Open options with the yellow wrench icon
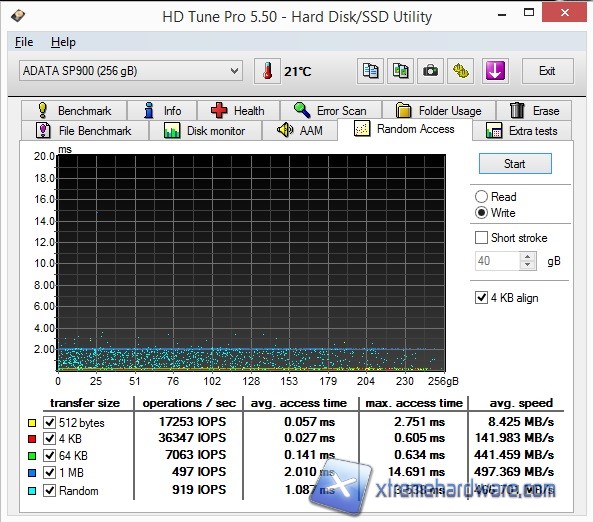Screen dimensions: 593x522 461,71
